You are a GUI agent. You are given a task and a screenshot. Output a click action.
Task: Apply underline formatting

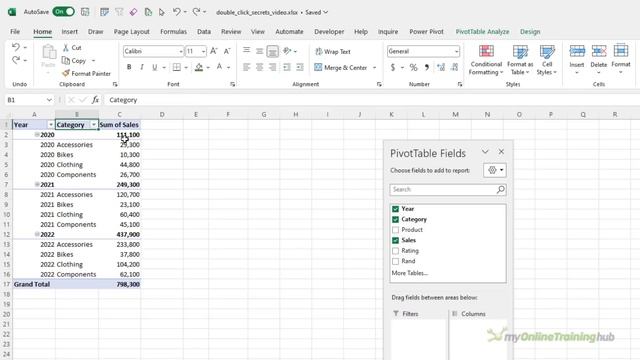[154, 67]
